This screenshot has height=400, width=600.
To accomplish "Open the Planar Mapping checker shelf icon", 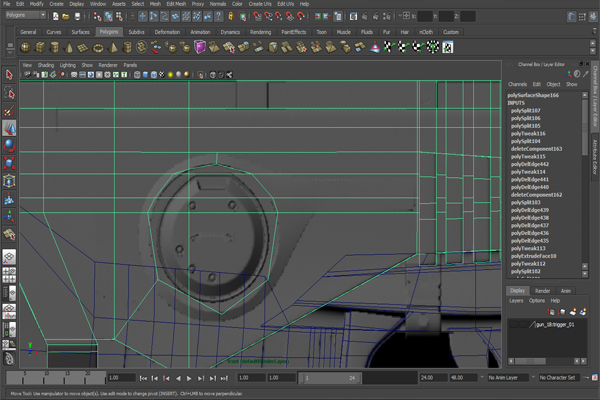I will tap(389, 47).
